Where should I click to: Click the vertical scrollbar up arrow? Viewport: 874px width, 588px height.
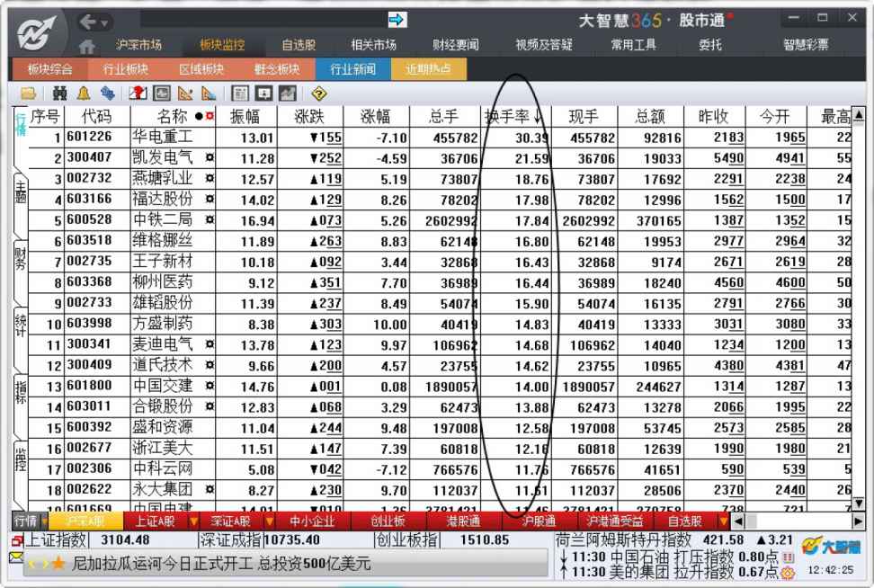[859, 115]
